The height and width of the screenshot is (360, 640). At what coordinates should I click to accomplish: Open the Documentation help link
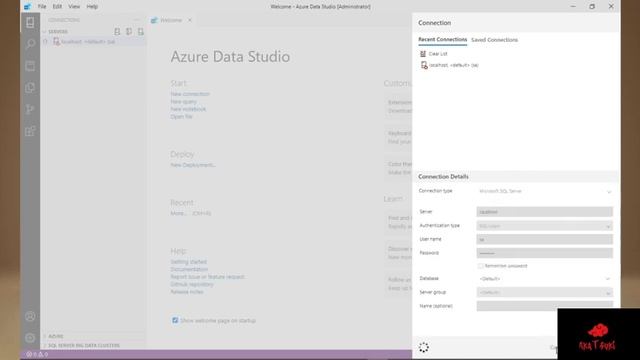pyautogui.click(x=189, y=269)
